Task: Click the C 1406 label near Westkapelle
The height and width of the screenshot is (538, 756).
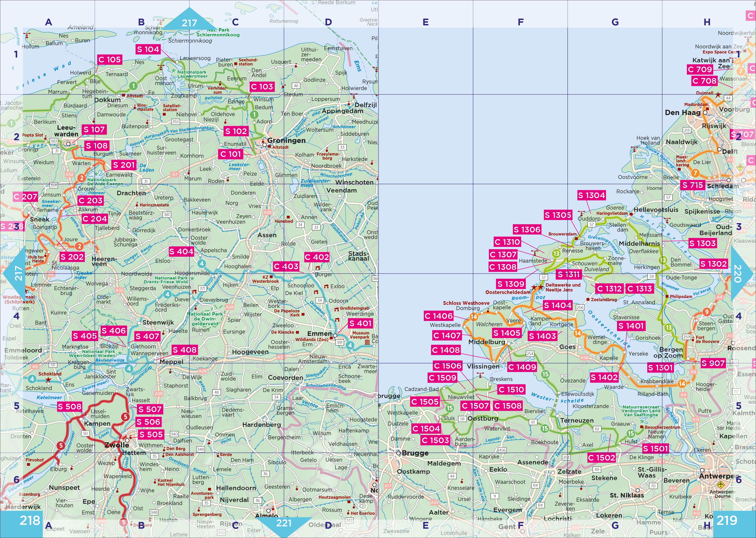Action: tap(439, 316)
